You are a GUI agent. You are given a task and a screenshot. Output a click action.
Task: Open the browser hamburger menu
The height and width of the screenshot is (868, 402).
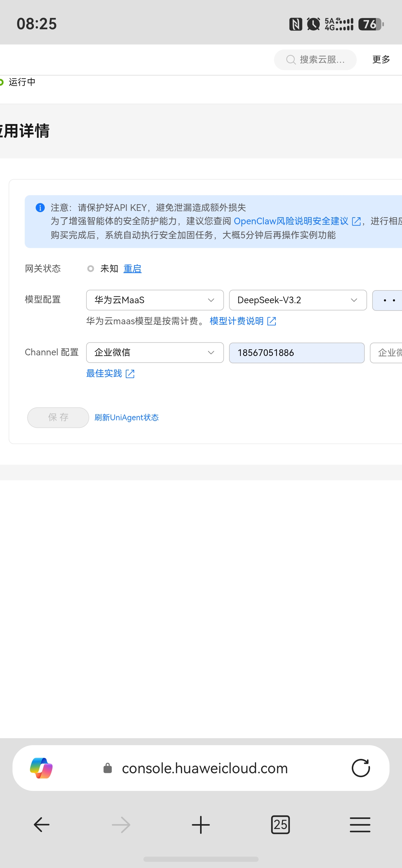[360, 824]
